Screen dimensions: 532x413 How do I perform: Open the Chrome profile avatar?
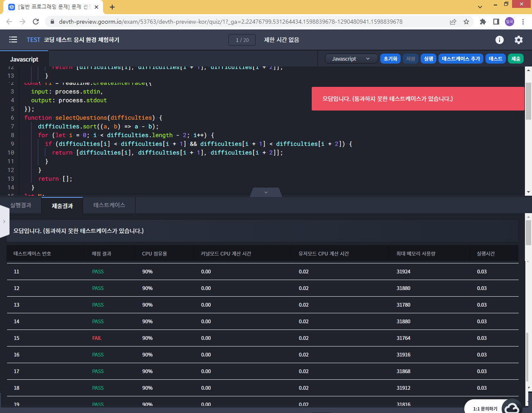click(510, 22)
